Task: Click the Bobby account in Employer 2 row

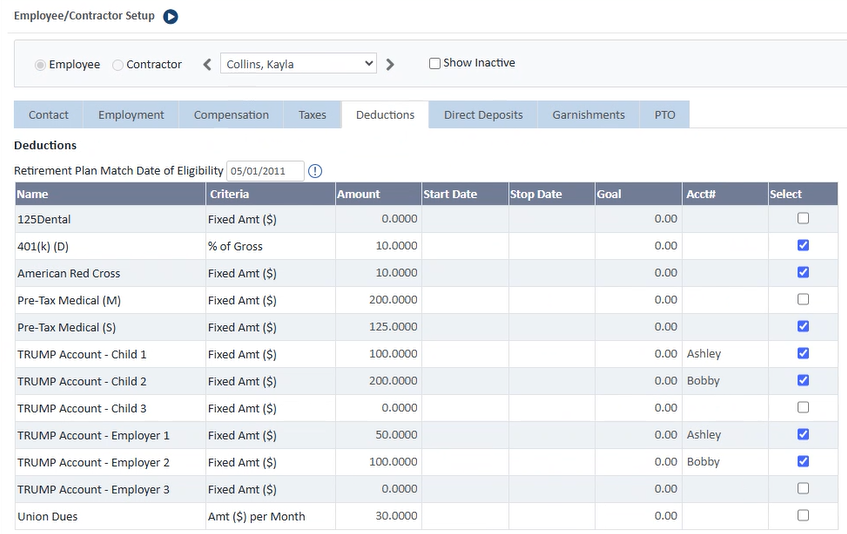Action: coord(703,462)
